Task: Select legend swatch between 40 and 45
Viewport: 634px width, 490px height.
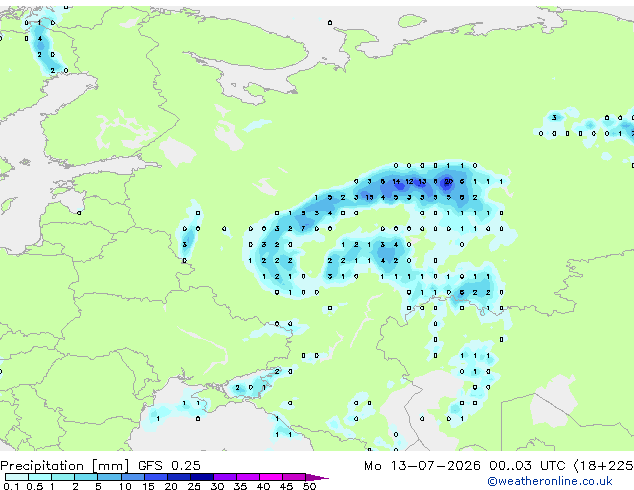Action: click(271, 477)
